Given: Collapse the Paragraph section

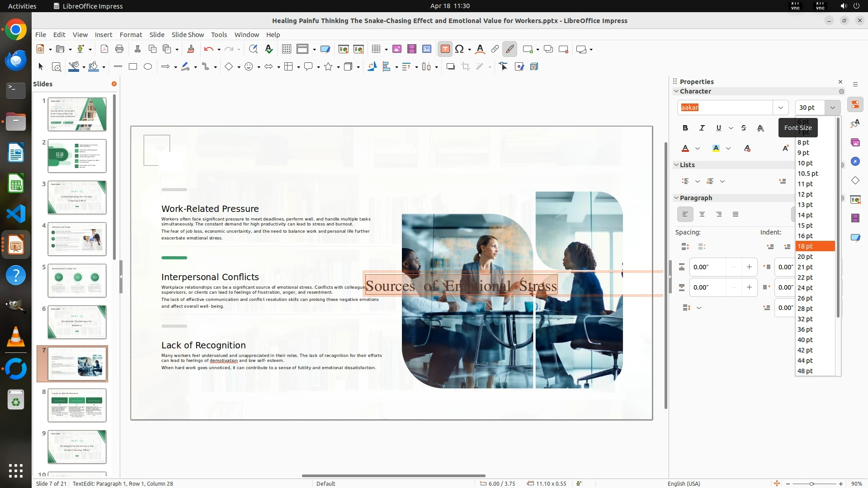Looking at the screenshot, I should [677, 198].
